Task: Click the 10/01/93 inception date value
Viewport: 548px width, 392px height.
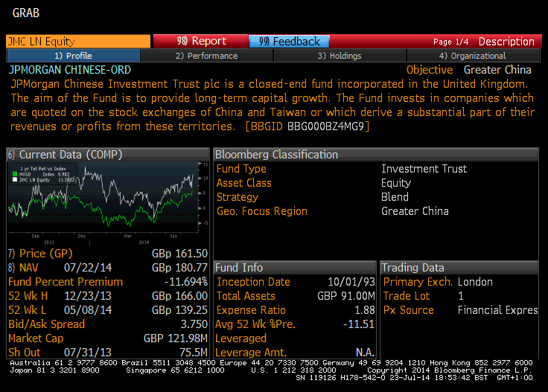Action: pos(351,282)
